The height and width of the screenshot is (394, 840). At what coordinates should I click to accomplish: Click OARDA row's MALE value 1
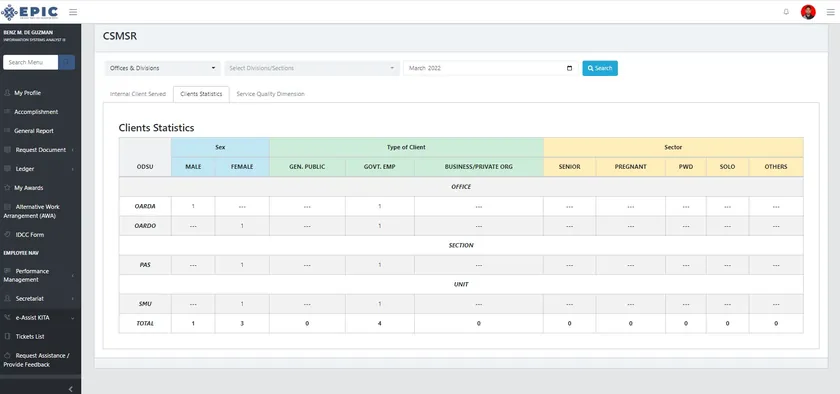tap(193, 206)
